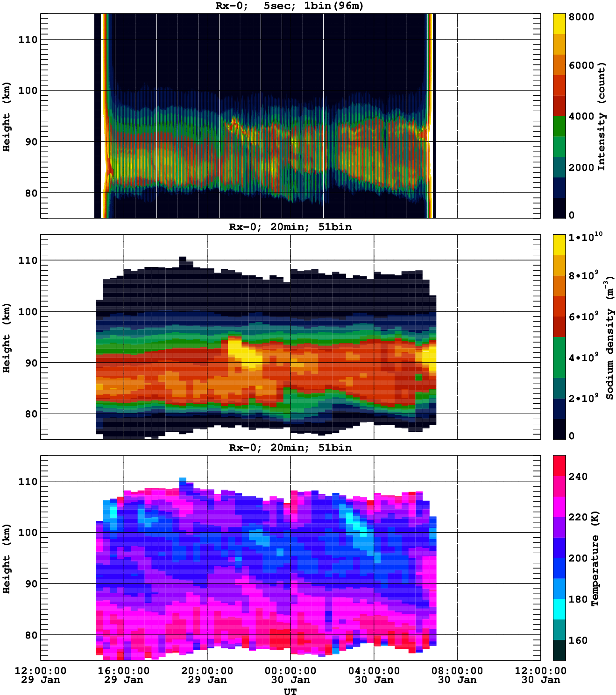The image size is (616, 695).
Task: Click the '180' tick on the temperature colorbar
Action: click(578, 599)
